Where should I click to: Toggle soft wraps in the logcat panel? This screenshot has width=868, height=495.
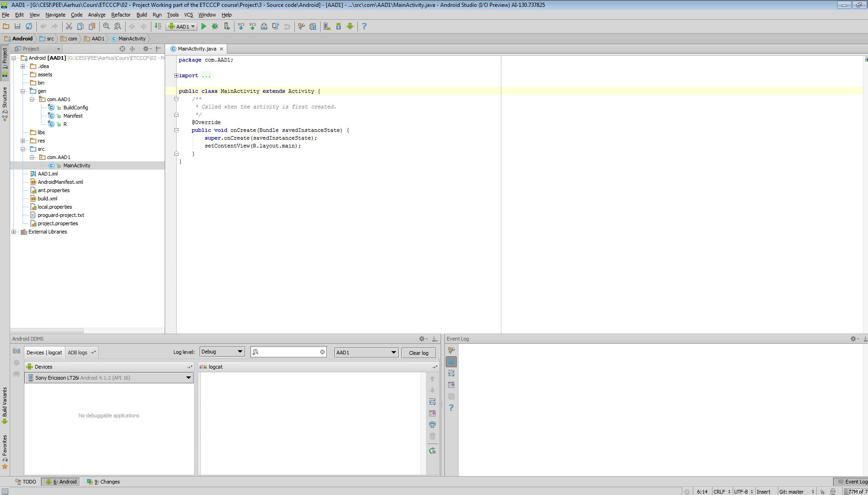coord(432,402)
